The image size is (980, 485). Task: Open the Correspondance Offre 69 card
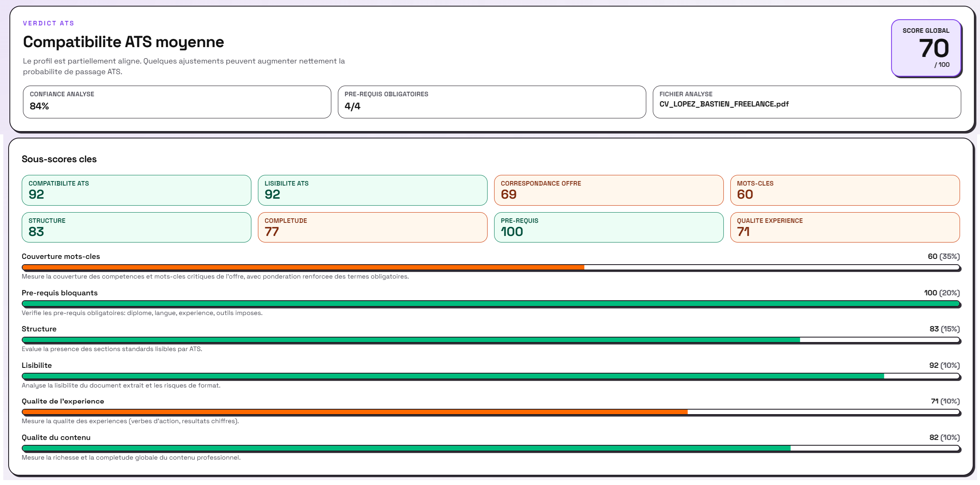click(609, 190)
